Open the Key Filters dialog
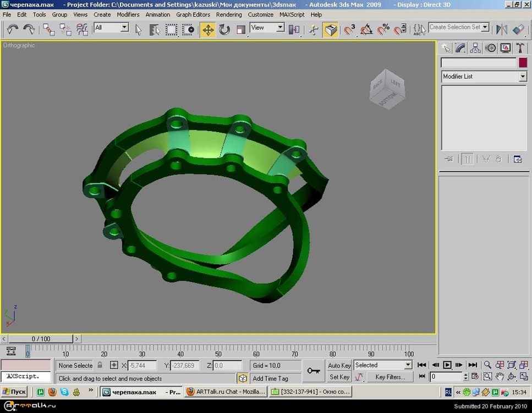This screenshot has width=532, height=413. tap(390, 377)
